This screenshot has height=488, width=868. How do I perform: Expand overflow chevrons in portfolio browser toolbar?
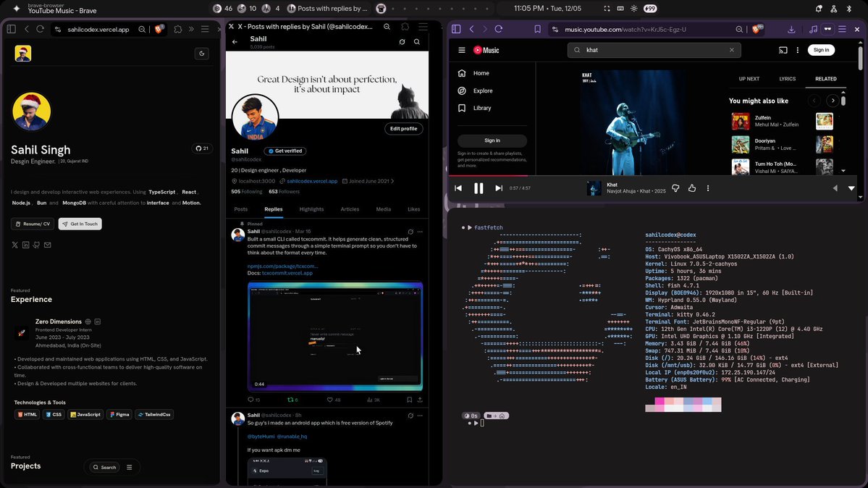click(x=192, y=30)
